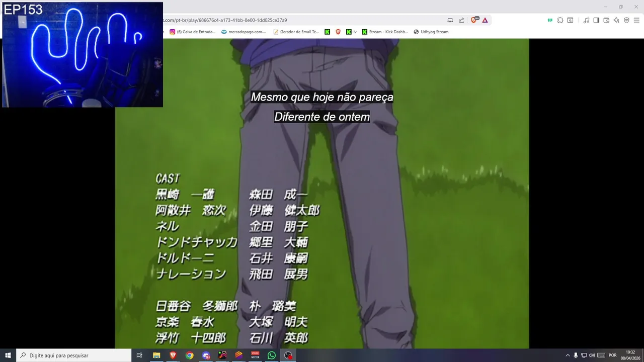Open the Kick 'iv' bookmark
Screen dimensions: 644x362
(x=352, y=32)
